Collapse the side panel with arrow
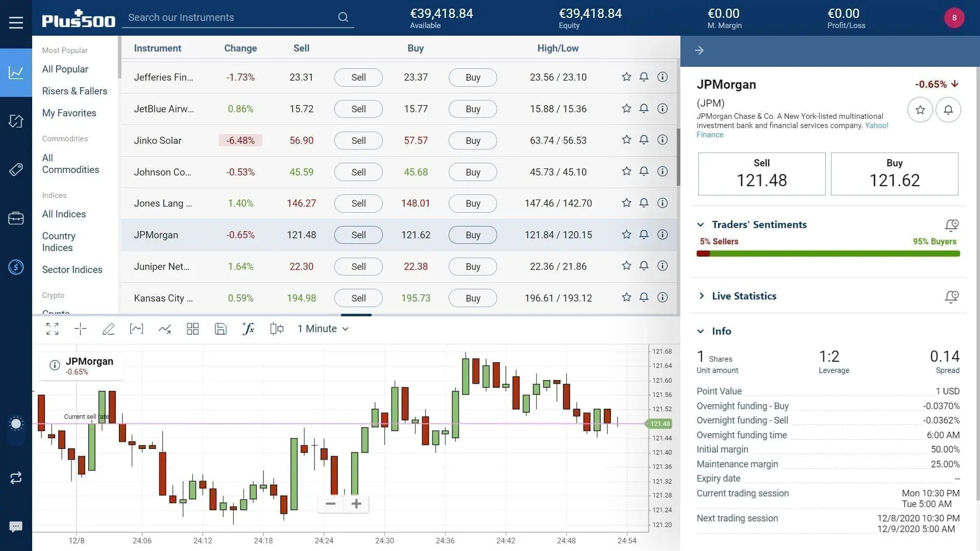 [x=699, y=51]
